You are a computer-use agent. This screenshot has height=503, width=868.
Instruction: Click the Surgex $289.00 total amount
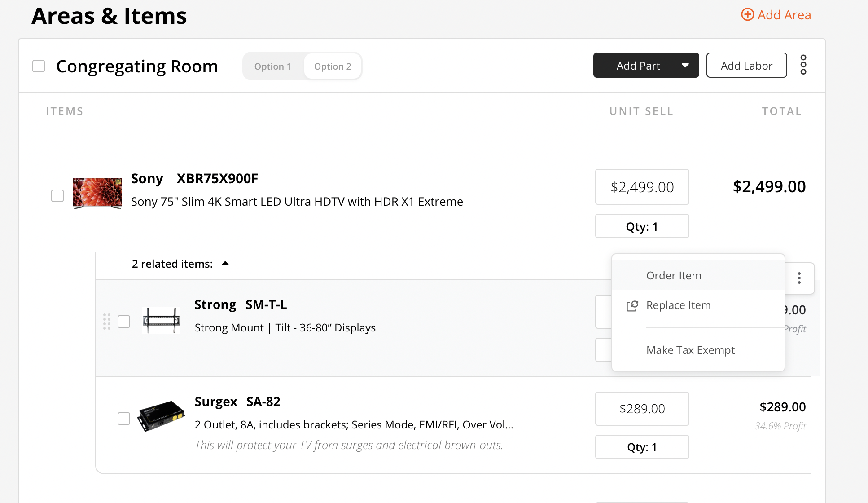point(783,407)
